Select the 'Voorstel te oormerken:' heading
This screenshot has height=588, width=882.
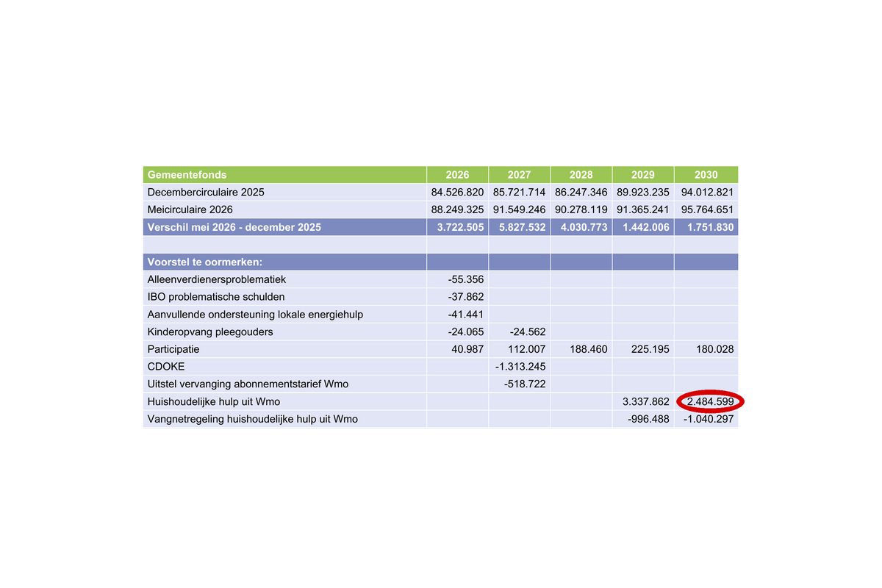pyautogui.click(x=205, y=262)
